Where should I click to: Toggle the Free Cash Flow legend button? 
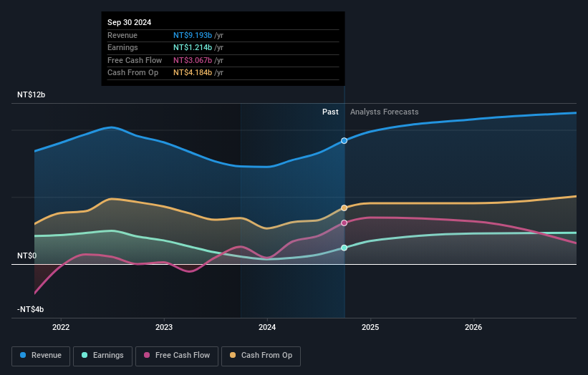point(177,356)
